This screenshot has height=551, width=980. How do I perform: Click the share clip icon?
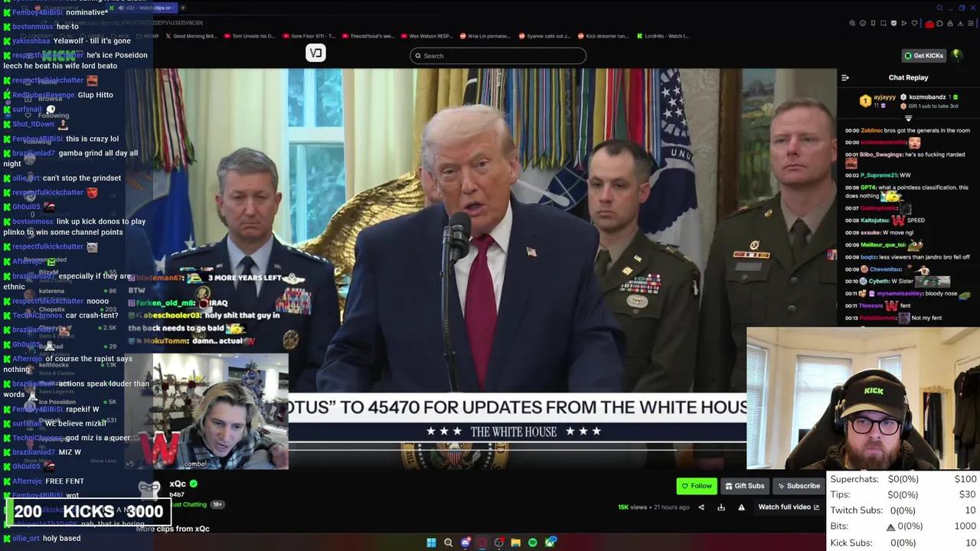click(701, 507)
